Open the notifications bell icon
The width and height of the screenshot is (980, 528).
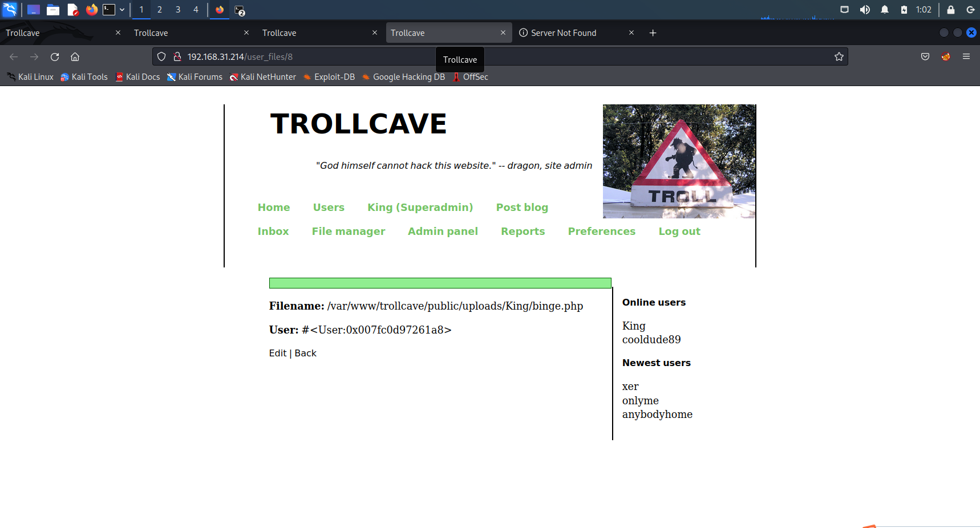click(x=885, y=10)
